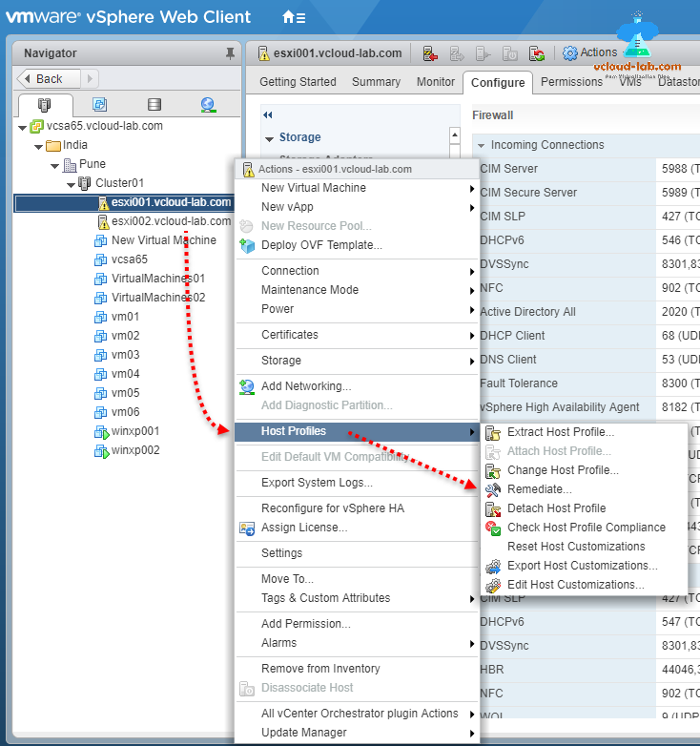700x746 pixels.
Task: Collapse the Incoming Connections section
Action: (482, 146)
